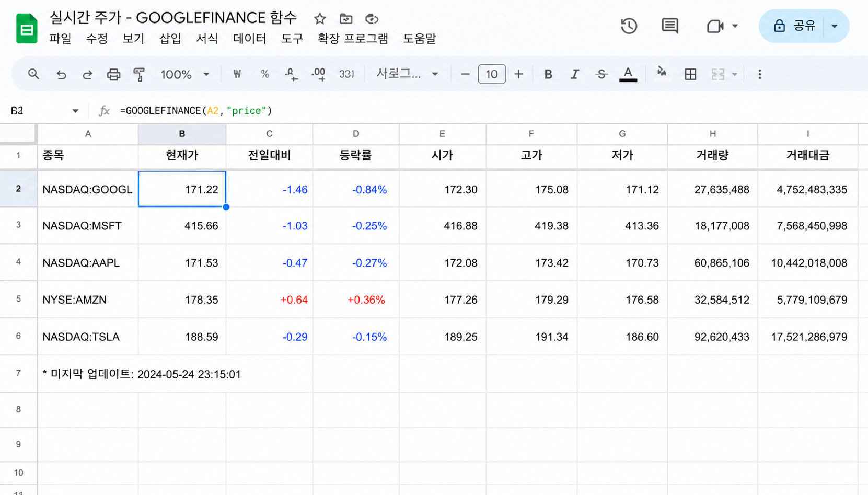868x495 pixels.
Task: Click the 공유 share button
Action: point(794,26)
